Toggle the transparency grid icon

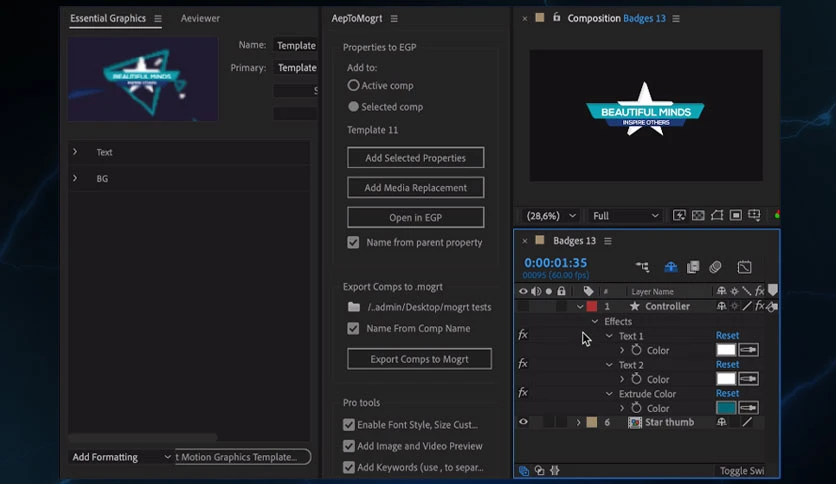(698, 215)
